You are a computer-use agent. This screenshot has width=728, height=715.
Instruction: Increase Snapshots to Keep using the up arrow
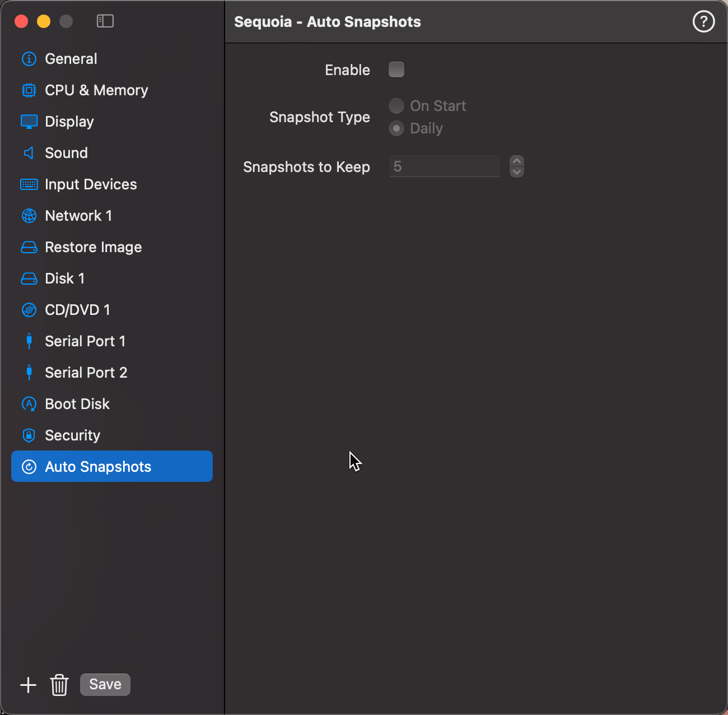tap(516, 162)
